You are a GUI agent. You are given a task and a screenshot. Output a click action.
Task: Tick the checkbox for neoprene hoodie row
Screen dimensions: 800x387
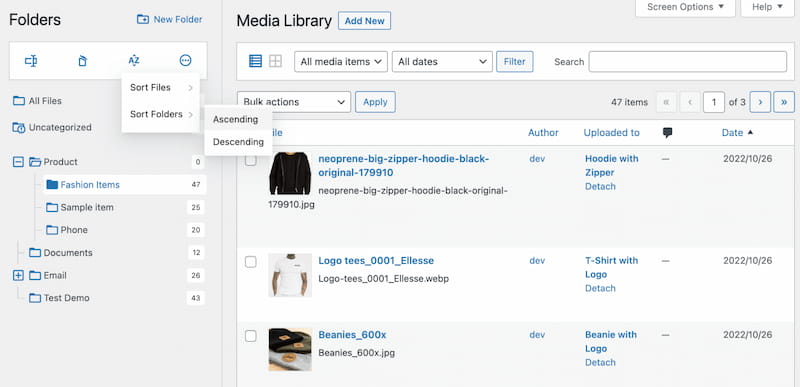pyautogui.click(x=251, y=161)
